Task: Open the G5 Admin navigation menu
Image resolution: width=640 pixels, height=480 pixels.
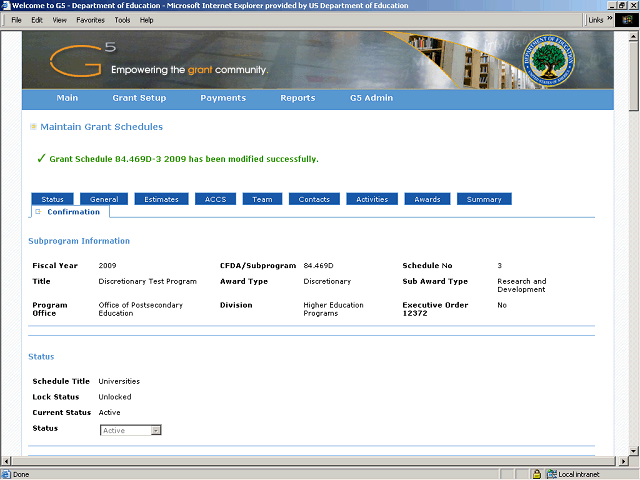Action: tap(371, 98)
